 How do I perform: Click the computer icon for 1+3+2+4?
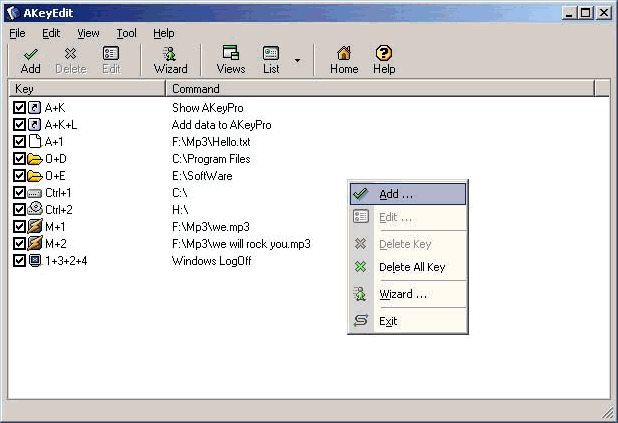35,261
